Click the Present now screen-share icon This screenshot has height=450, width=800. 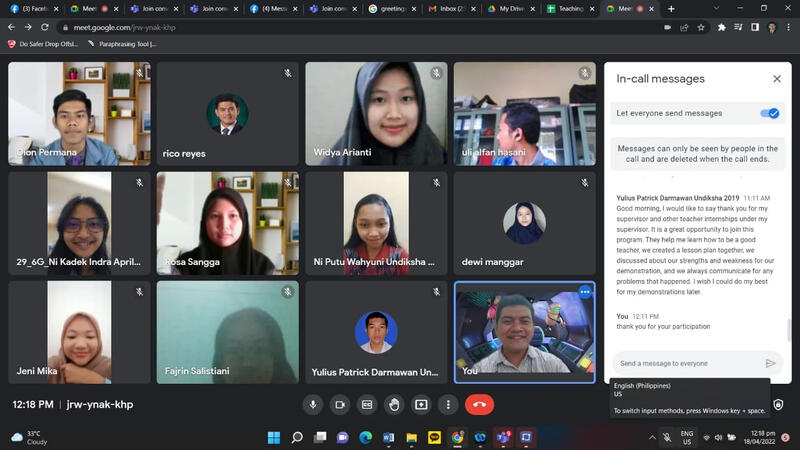421,404
